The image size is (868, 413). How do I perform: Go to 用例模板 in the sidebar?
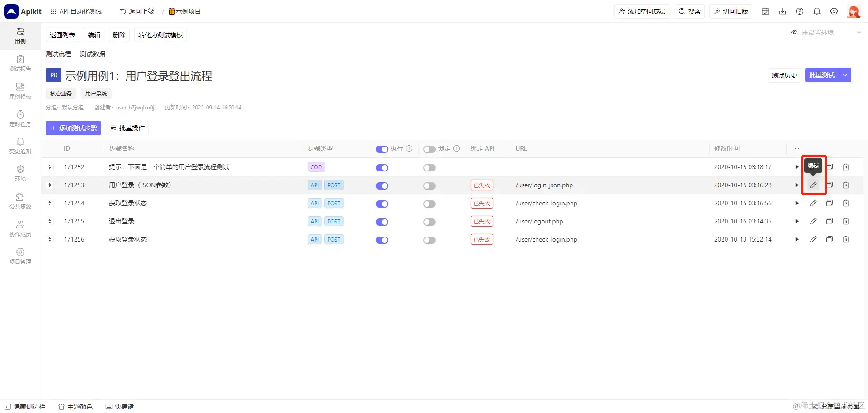click(20, 91)
